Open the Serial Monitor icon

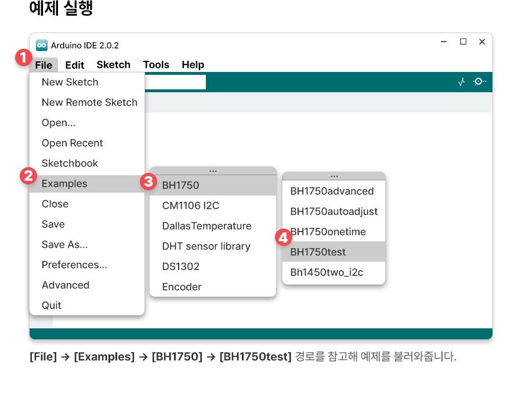tap(480, 82)
